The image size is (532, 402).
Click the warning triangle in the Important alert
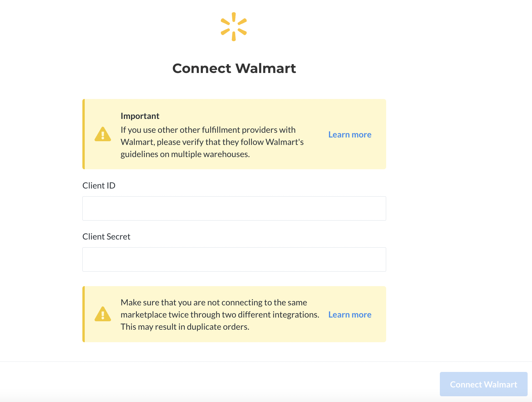103,134
